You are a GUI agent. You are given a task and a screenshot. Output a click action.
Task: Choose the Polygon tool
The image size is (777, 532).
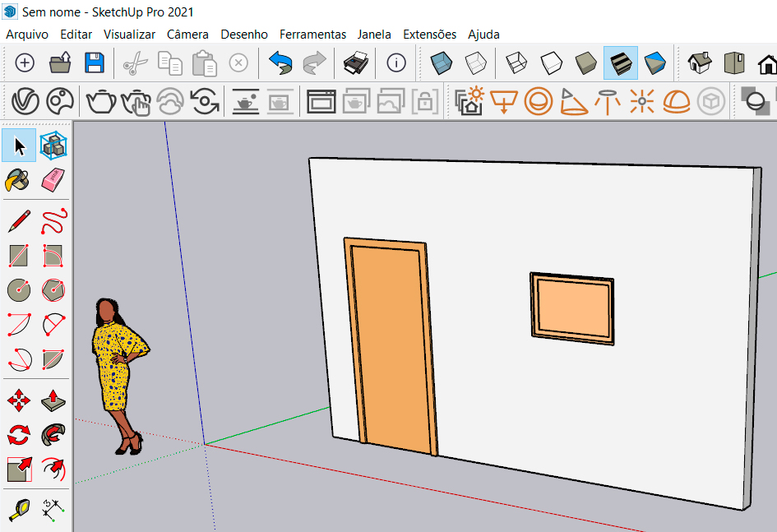[53, 290]
